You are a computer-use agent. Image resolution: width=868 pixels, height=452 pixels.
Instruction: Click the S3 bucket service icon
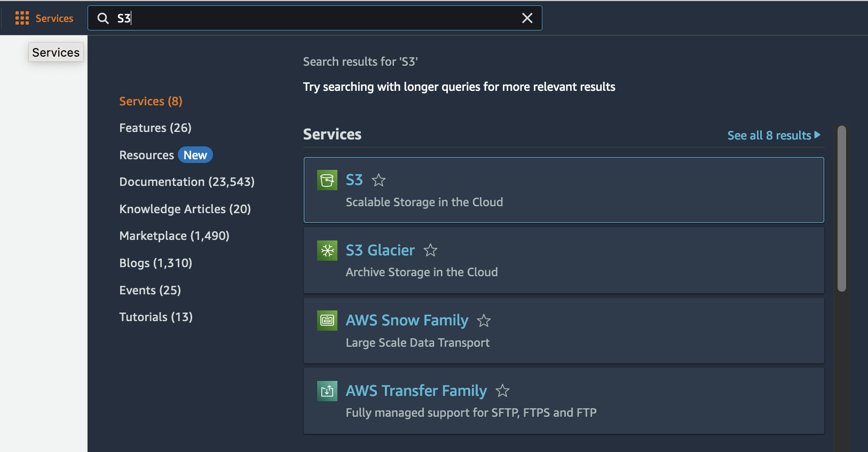click(327, 180)
